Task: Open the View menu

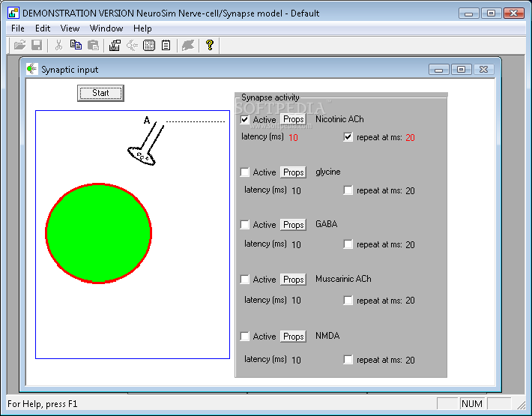Action: [70, 28]
